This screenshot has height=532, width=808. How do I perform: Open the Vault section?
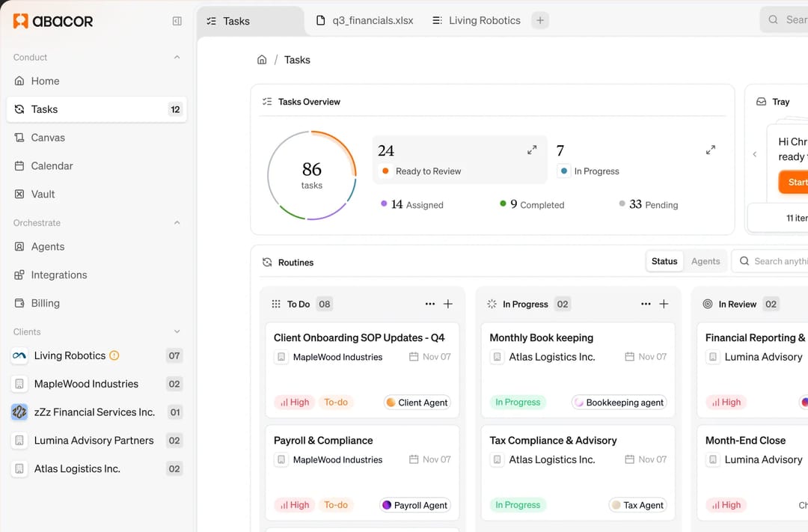pyautogui.click(x=97, y=195)
